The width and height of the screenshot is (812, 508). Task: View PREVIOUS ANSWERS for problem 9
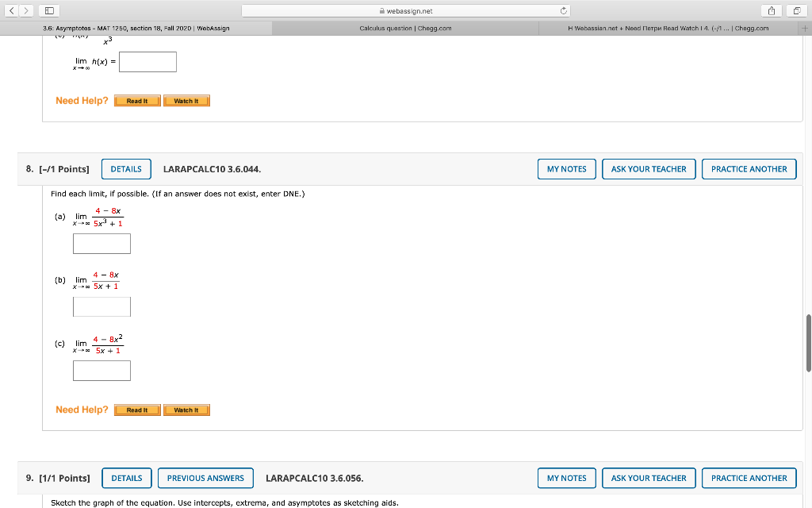205,478
